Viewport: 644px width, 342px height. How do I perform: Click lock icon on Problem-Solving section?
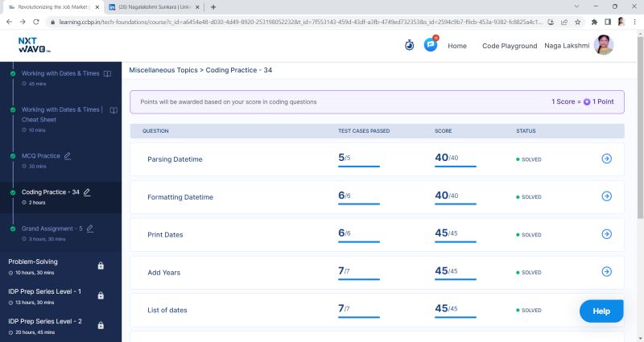pyautogui.click(x=101, y=266)
